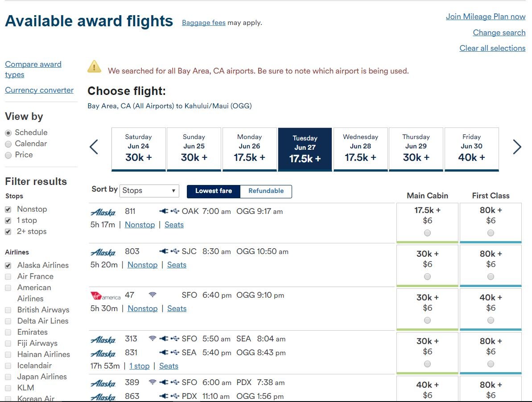Click the Wi-Fi icon on Virgin America flight 47

point(153,295)
